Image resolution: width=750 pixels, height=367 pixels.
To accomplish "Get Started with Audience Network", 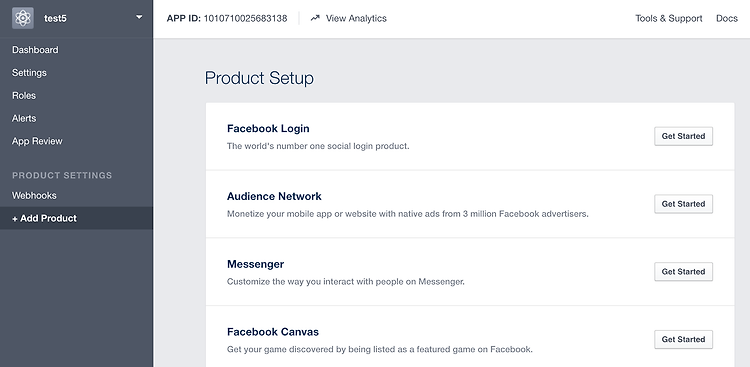I will click(684, 204).
